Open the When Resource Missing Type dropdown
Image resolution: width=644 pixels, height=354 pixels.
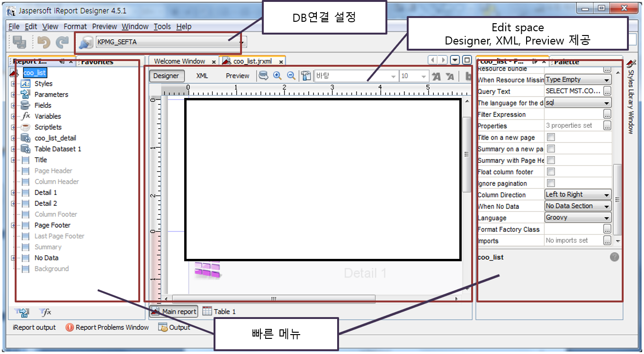578,80
